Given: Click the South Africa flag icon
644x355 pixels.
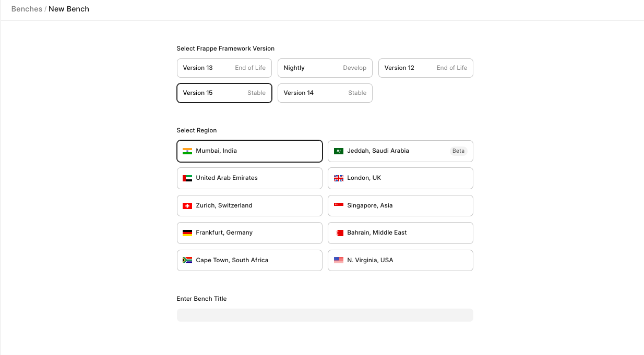Looking at the screenshot, I should (x=187, y=260).
